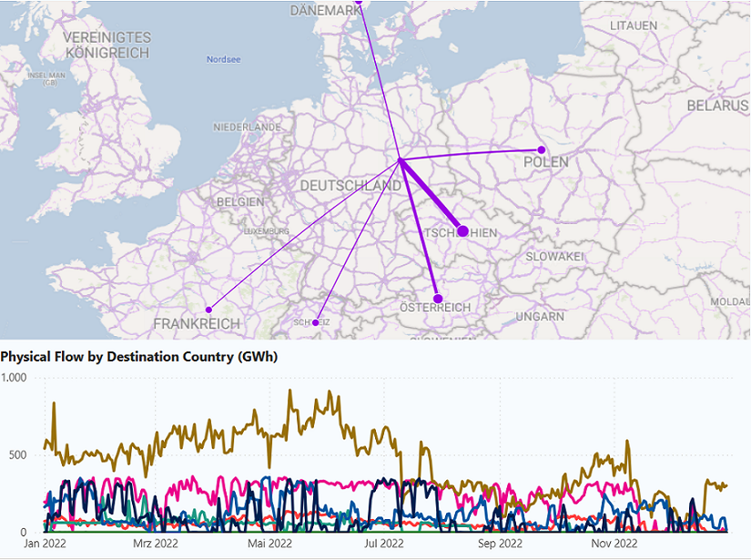Select the thin flow line toward France
The width and height of the screenshot is (751, 560).
[x=304, y=236]
